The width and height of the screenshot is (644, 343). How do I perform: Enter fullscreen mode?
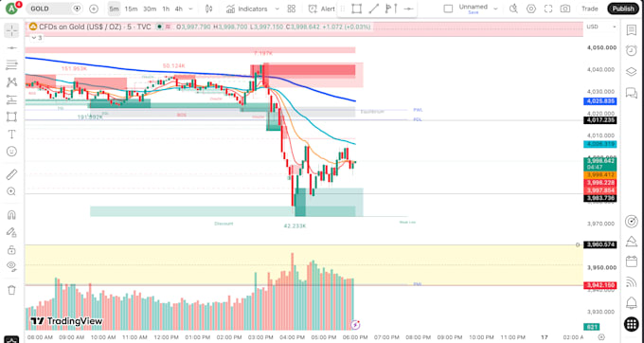(548, 9)
